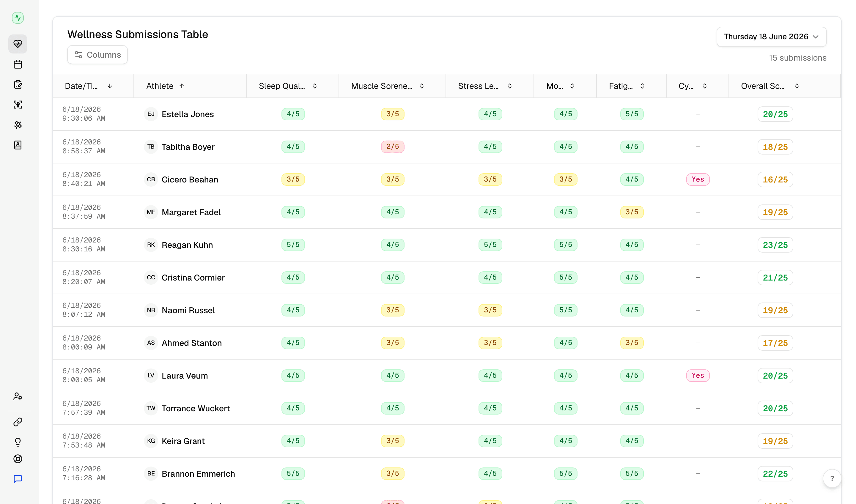
Task: Open user settings icon in sidebar
Action: tap(18, 396)
